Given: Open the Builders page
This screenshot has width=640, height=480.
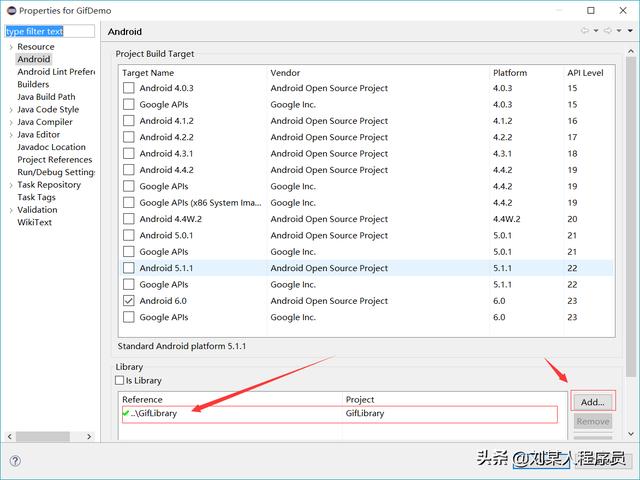Looking at the screenshot, I should click(33, 84).
